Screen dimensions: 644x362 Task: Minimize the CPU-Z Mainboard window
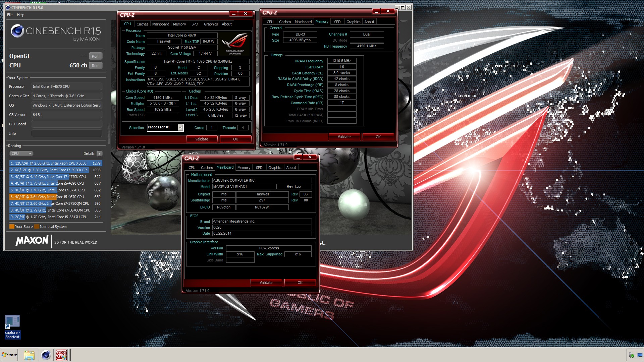click(298, 157)
